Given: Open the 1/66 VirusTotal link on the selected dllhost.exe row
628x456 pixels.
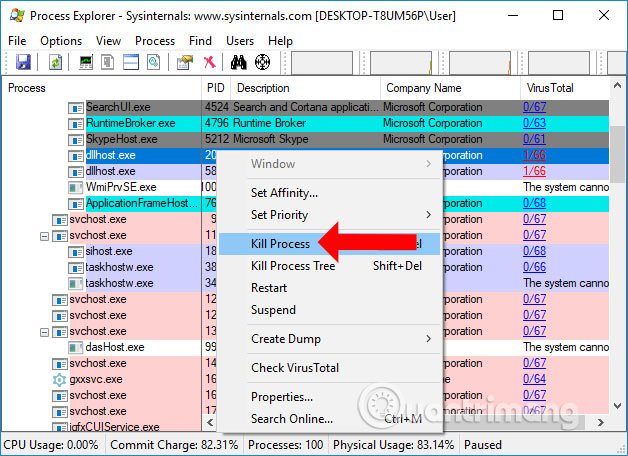Looking at the screenshot, I should [534, 155].
